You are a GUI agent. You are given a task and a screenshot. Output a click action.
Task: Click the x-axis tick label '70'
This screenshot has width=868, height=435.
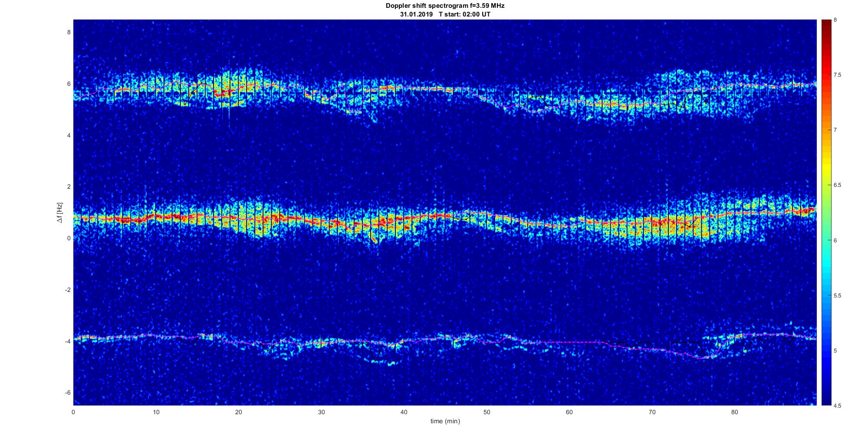point(652,412)
